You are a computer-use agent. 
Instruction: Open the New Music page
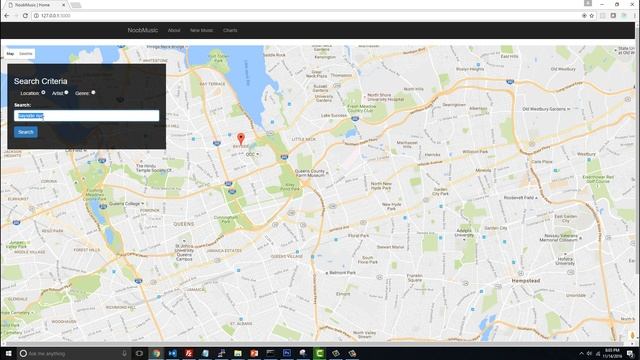(201, 30)
